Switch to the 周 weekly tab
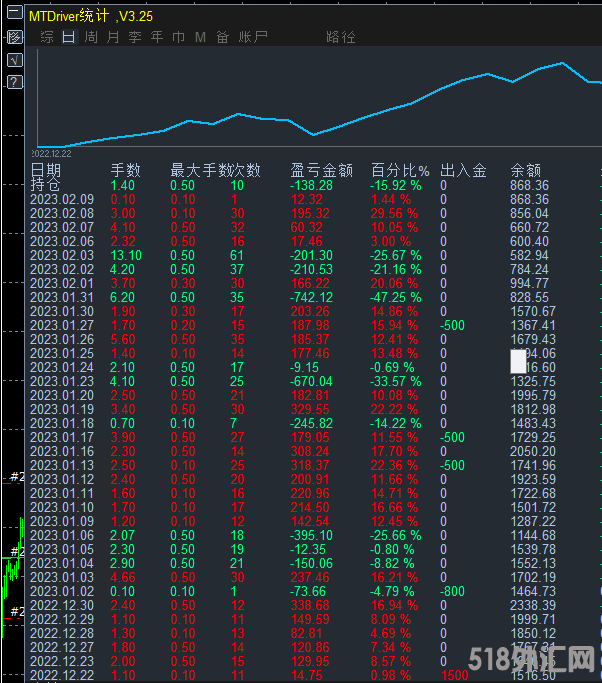The height and width of the screenshot is (683, 602). [90, 38]
